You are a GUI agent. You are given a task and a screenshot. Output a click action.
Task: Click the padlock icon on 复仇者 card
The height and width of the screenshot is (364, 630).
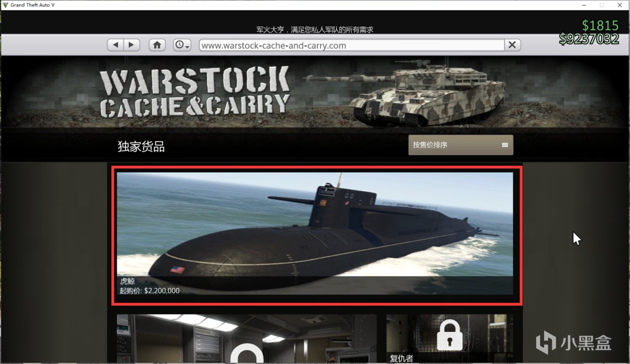click(x=450, y=335)
